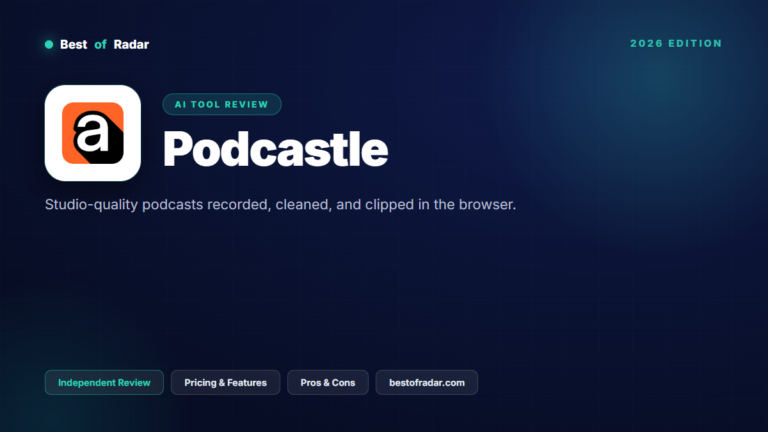Visit the bestofradar.com link pill

click(x=427, y=383)
